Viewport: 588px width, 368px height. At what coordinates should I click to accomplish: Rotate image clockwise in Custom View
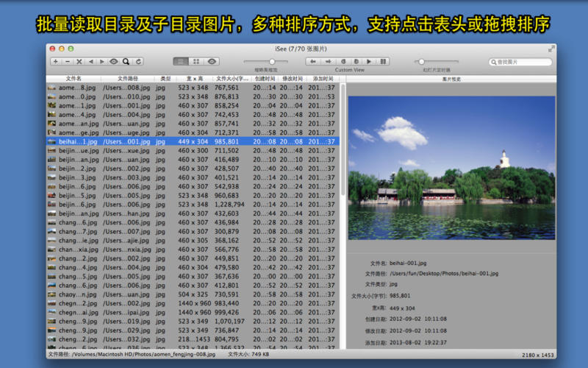356,62
